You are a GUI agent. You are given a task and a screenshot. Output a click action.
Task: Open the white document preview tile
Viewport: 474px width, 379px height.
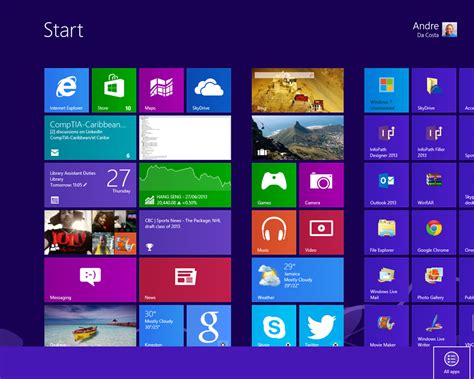pos(185,138)
